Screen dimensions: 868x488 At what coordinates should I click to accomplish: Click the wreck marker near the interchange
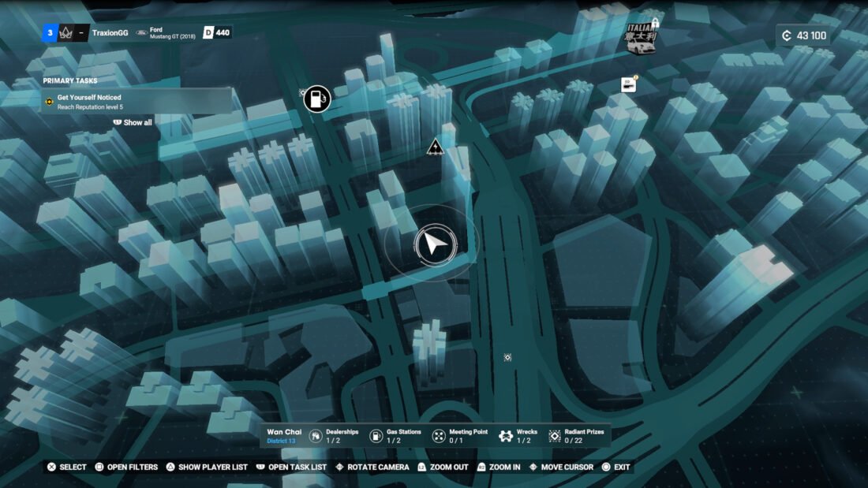tap(507, 356)
